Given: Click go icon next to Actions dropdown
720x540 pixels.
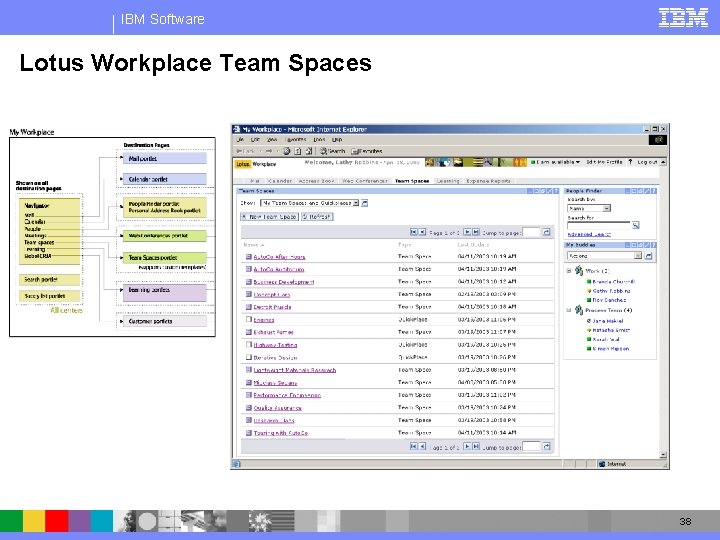Looking at the screenshot, I should [648, 256].
